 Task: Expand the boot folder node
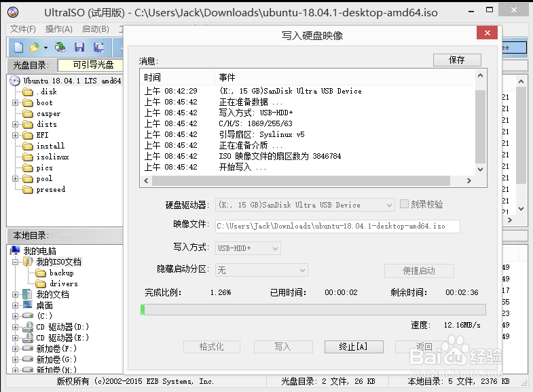[x=16, y=102]
